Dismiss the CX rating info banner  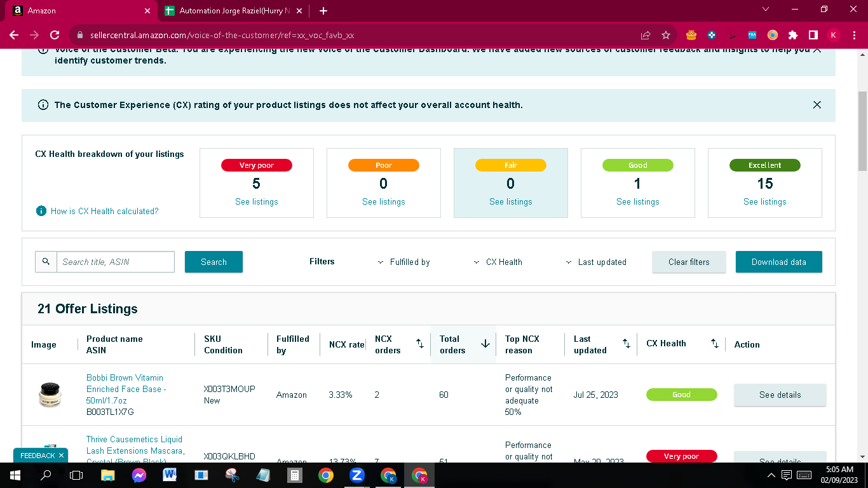click(x=817, y=105)
